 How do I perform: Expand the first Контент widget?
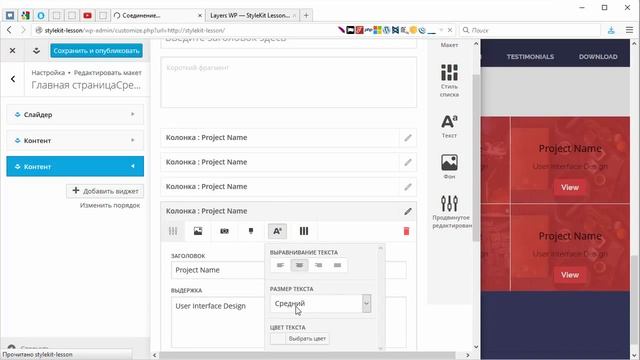pos(75,140)
